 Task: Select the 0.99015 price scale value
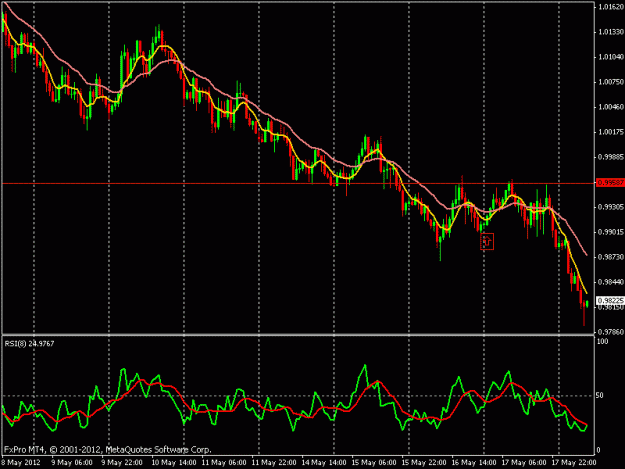click(x=611, y=232)
